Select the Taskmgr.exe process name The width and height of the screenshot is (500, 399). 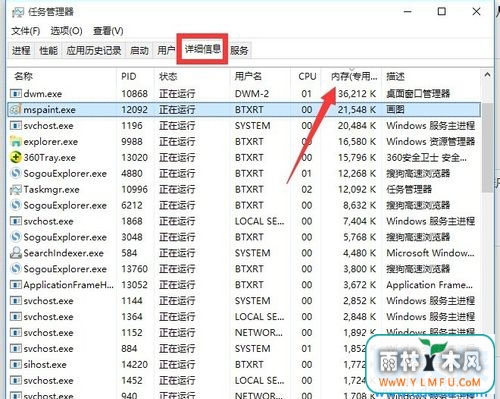coord(51,189)
